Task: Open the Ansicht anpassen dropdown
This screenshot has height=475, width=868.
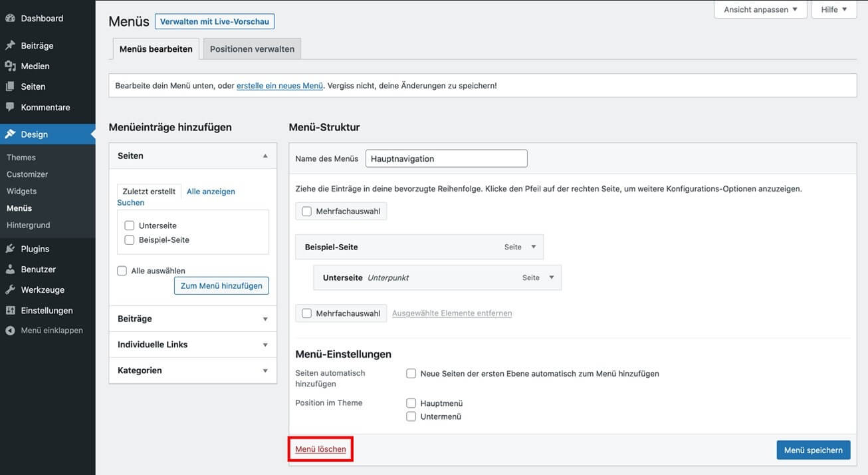Action: (x=760, y=9)
